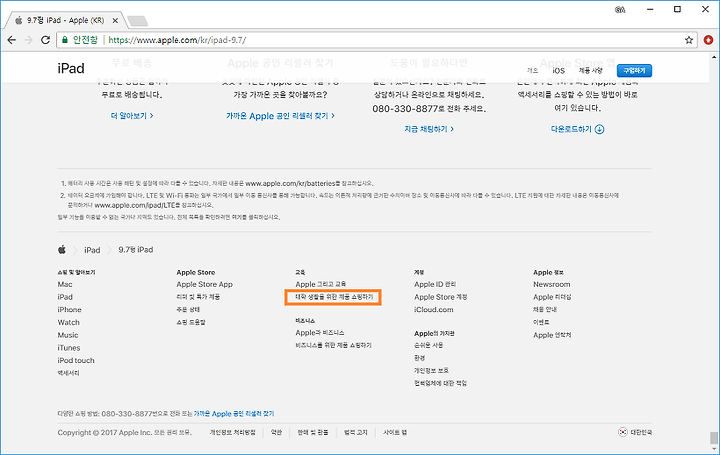
Task: Open the iPod touch footer link
Action: 76,360
